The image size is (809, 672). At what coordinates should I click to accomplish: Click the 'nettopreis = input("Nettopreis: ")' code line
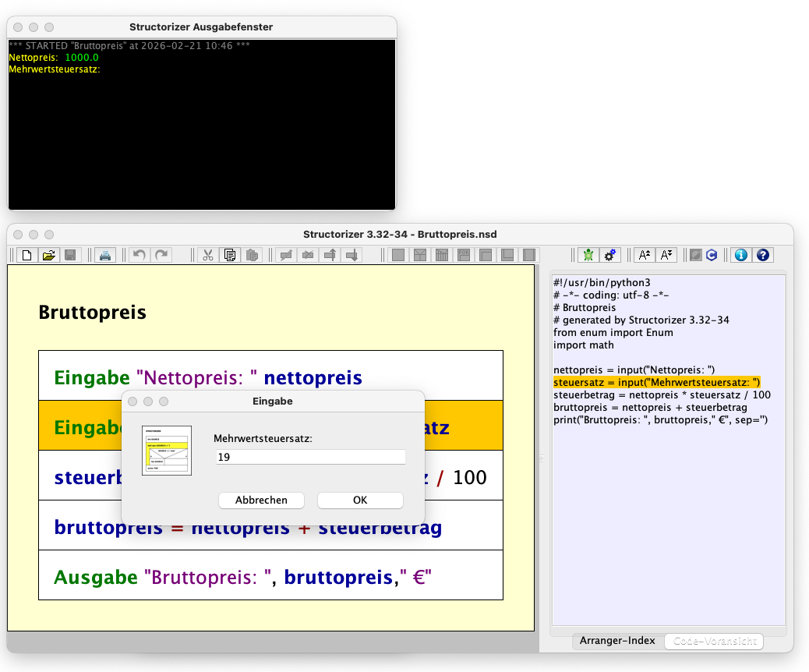tap(634, 370)
